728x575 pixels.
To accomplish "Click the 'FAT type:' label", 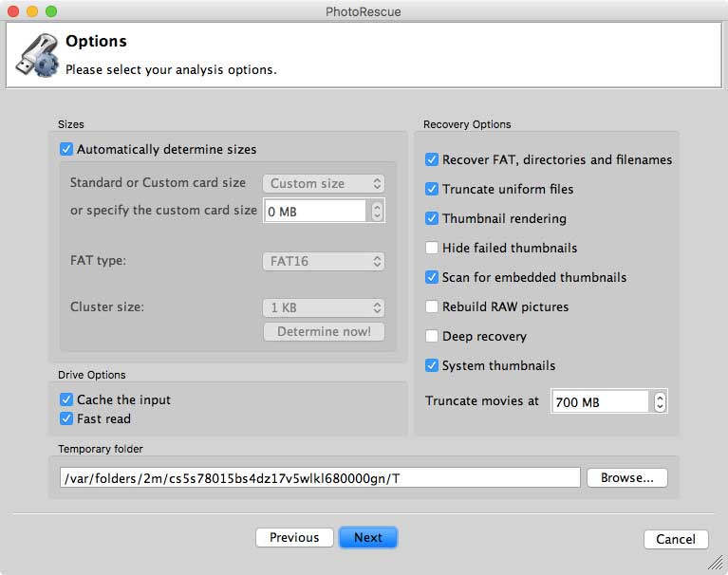I will 98,260.
